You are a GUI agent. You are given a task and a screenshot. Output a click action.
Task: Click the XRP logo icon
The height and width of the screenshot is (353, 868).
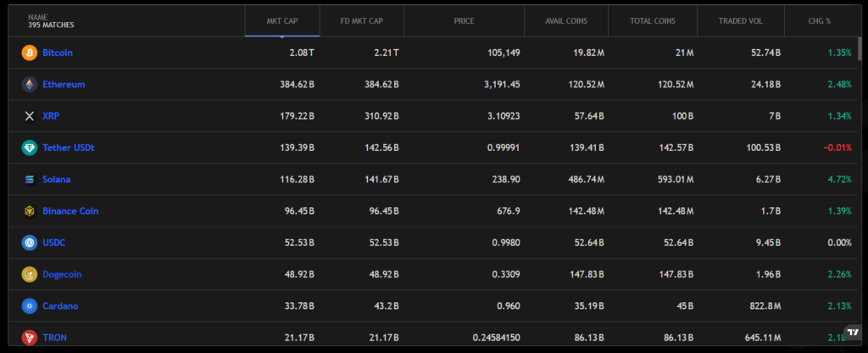click(x=30, y=115)
